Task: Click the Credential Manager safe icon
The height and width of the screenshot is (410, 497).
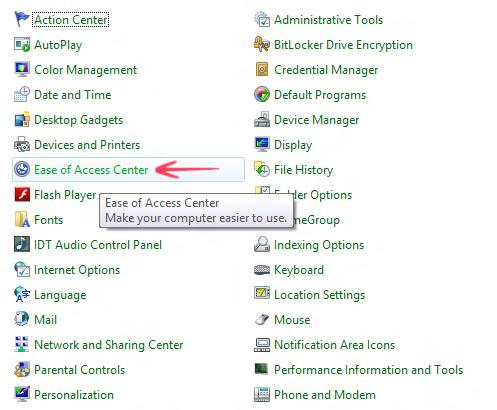Action: 262,69
